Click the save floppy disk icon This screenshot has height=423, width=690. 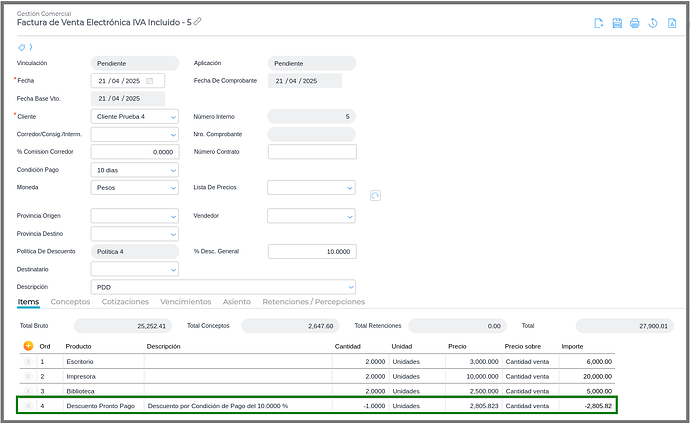[617, 23]
